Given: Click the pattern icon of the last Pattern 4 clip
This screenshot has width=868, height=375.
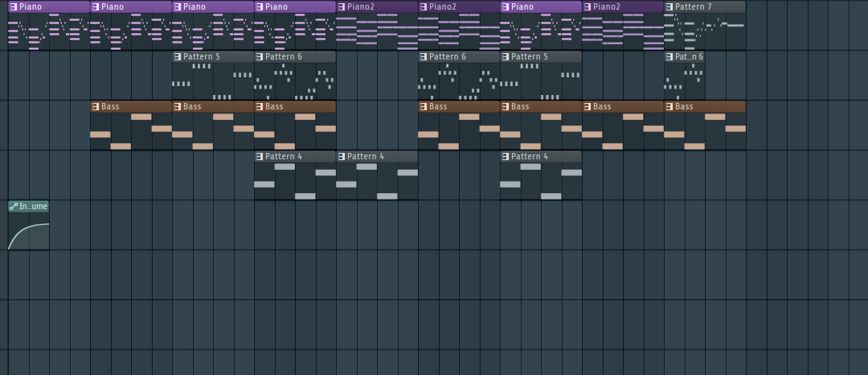Looking at the screenshot, I should 506,157.
